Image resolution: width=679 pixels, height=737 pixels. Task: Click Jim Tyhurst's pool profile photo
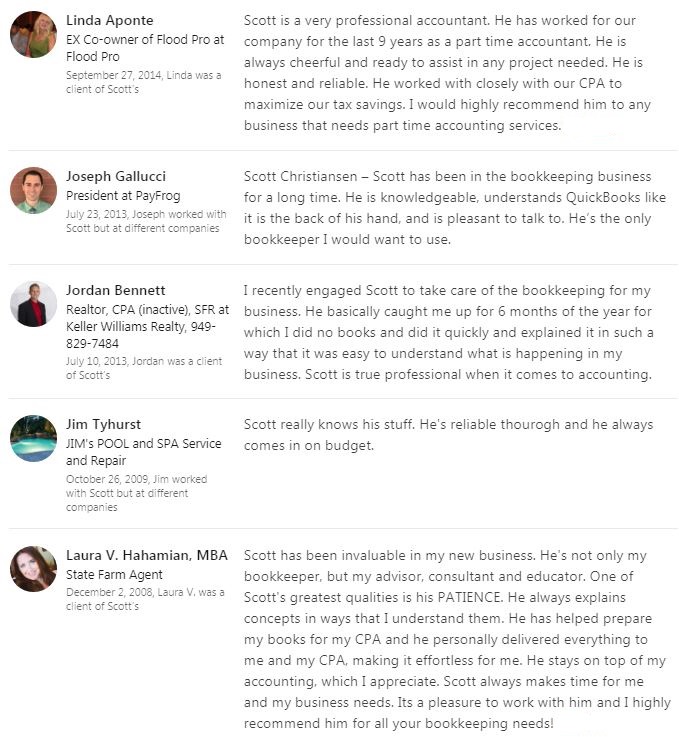[x=33, y=438]
